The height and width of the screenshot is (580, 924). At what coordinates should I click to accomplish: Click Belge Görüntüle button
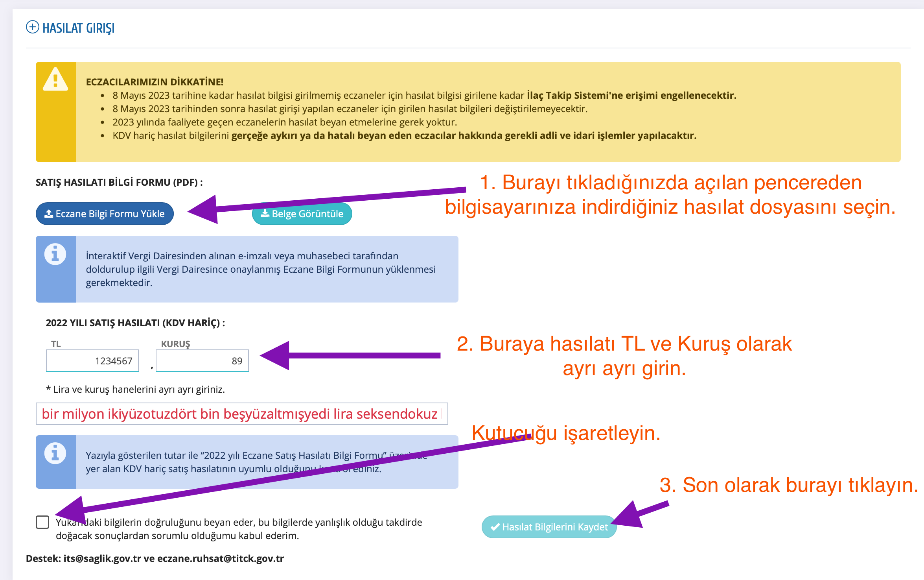tap(302, 214)
